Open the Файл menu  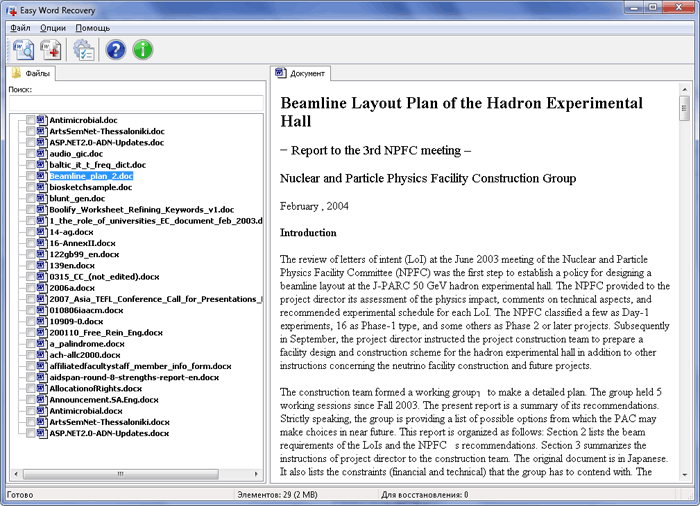point(20,28)
